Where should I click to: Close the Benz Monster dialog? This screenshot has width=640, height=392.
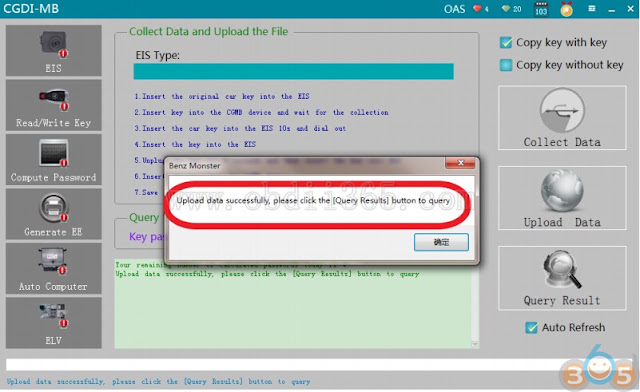pyautogui.click(x=460, y=163)
